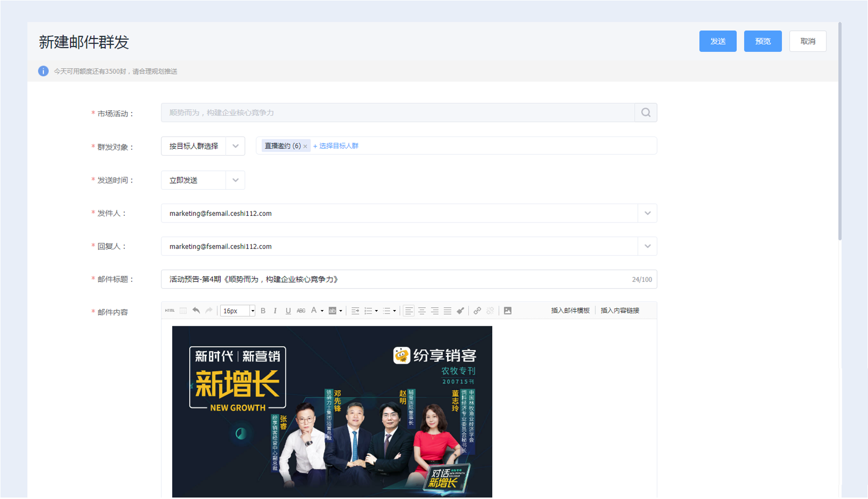The image size is (868, 499).
Task: Click the remove link icon
Action: coord(490,311)
